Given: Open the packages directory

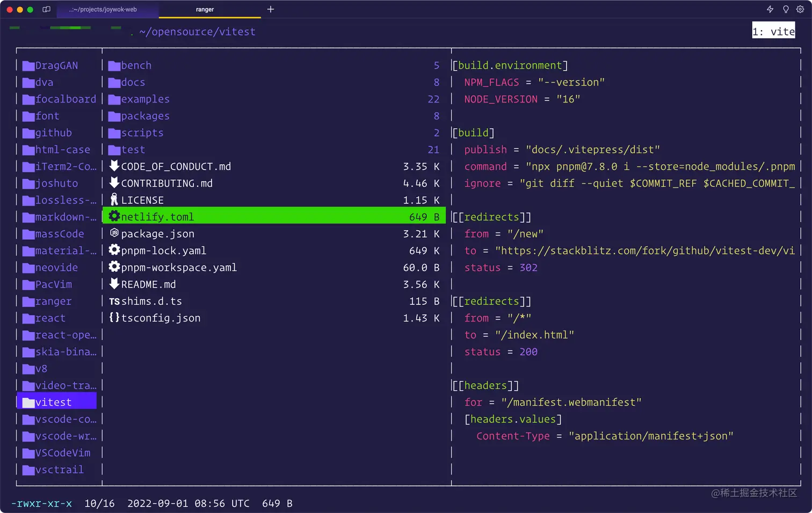Looking at the screenshot, I should click(x=145, y=116).
